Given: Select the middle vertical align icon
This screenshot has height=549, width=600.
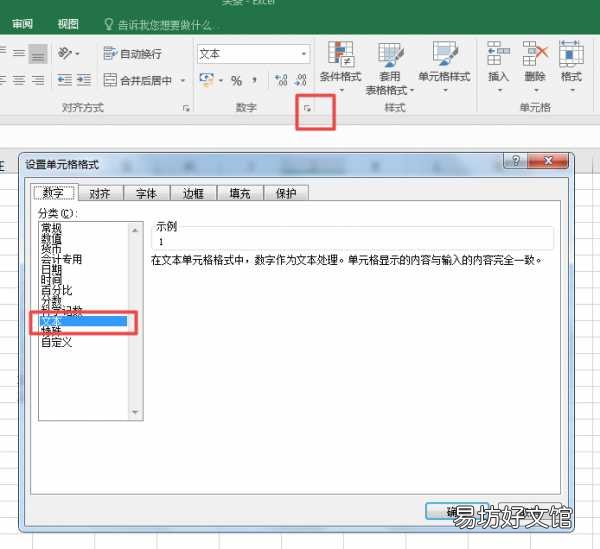Looking at the screenshot, I should tap(19, 53).
